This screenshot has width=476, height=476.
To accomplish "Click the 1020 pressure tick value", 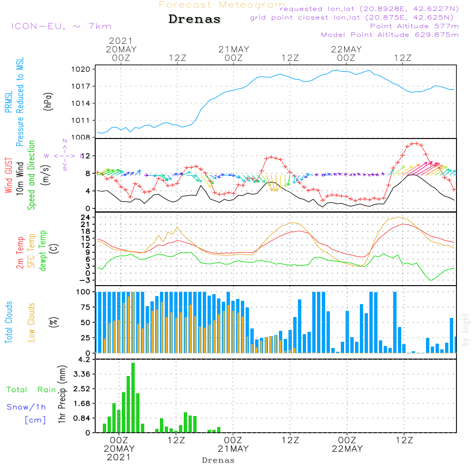I will point(81,69).
